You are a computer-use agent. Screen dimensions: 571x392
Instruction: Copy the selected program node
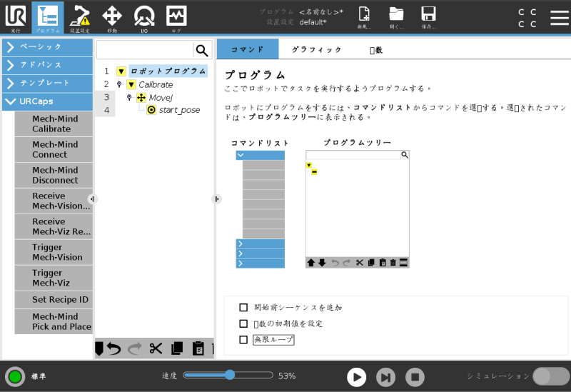(x=177, y=348)
